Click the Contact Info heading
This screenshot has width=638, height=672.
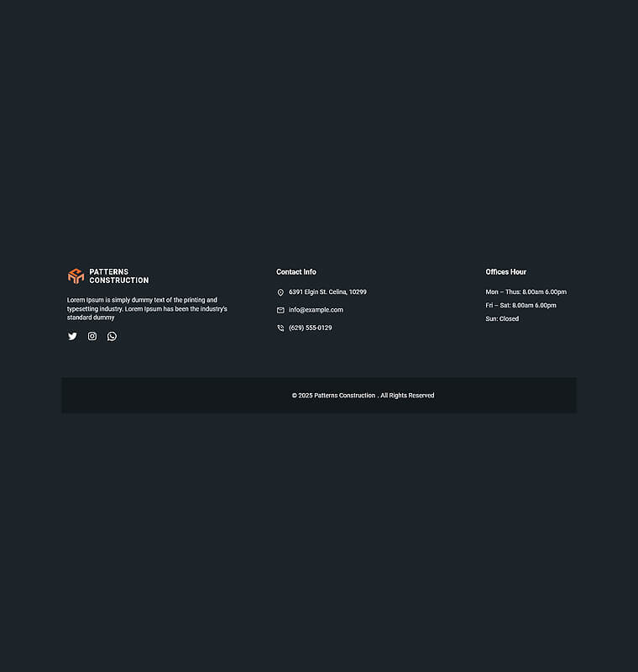[x=295, y=271]
